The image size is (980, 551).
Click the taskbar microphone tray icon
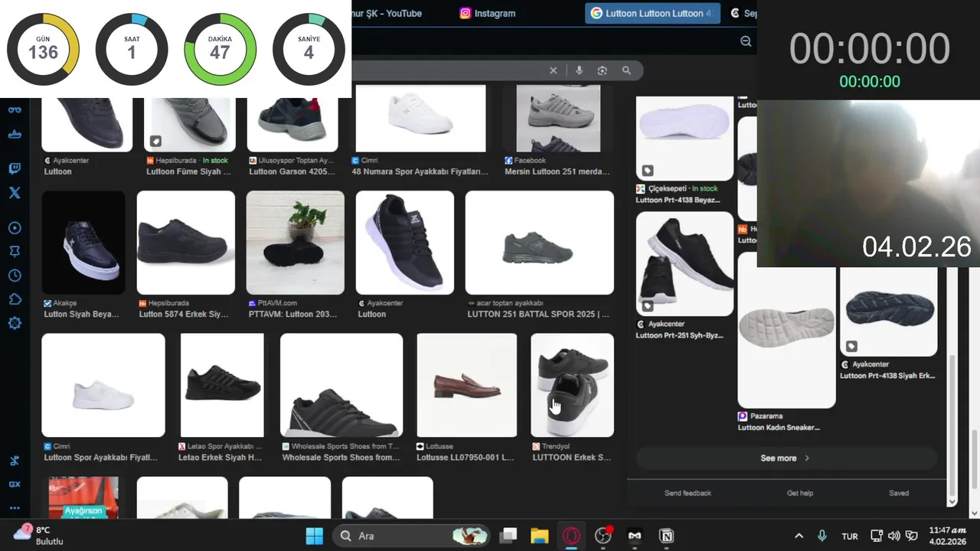pyautogui.click(x=822, y=536)
